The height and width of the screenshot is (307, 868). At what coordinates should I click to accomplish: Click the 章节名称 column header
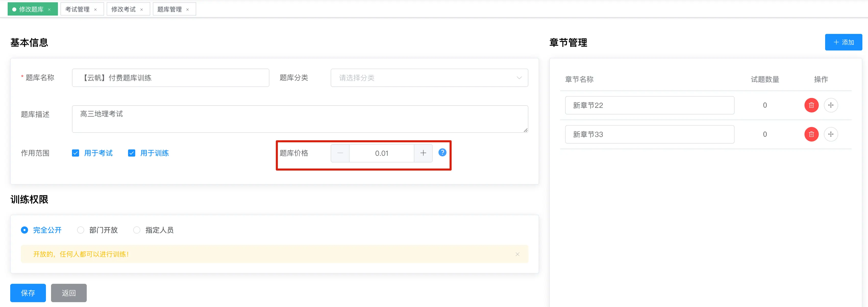[579, 80]
